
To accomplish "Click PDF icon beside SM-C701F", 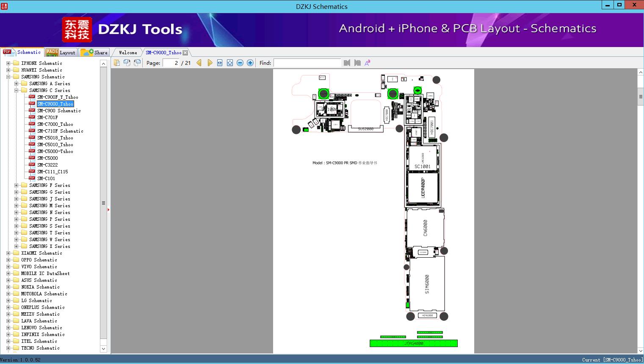I will tap(32, 117).
